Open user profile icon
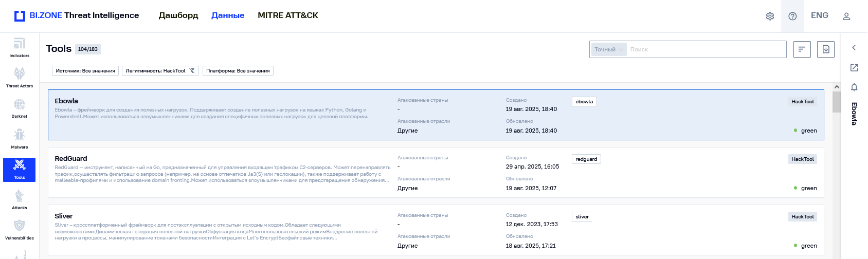 [x=846, y=16]
